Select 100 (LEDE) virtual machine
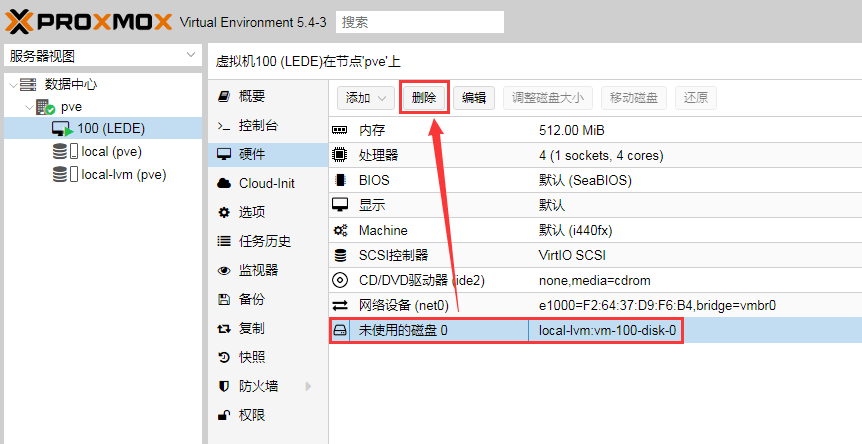Image resolution: width=862 pixels, height=444 pixels. (x=110, y=128)
